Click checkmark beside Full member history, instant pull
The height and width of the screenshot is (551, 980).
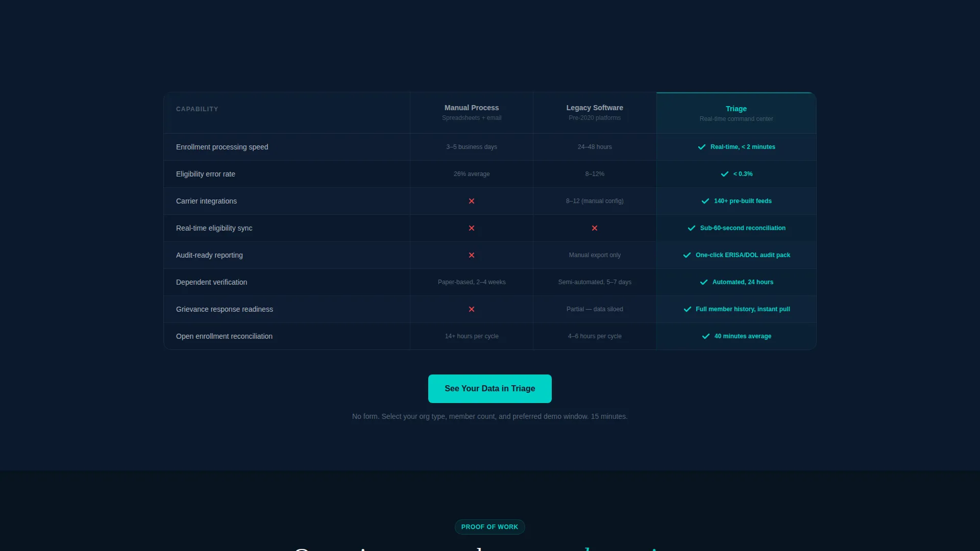[688, 309]
